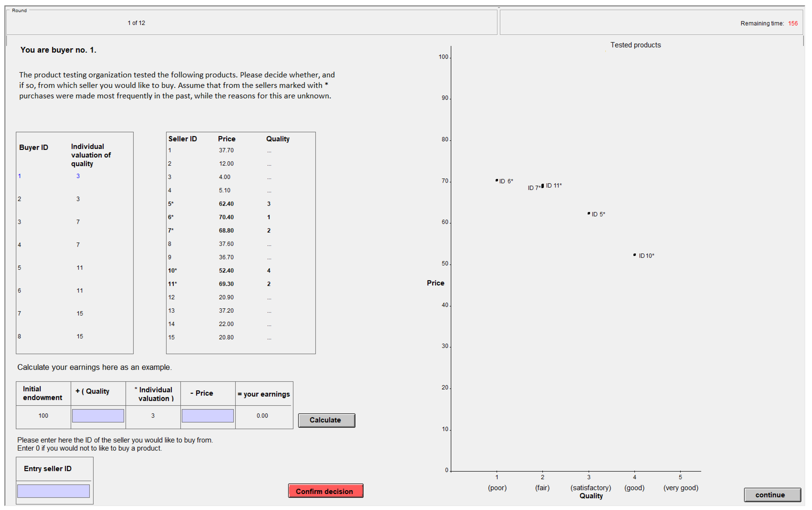
Task: Click price 4.00 of seller 3
Action: point(225,177)
